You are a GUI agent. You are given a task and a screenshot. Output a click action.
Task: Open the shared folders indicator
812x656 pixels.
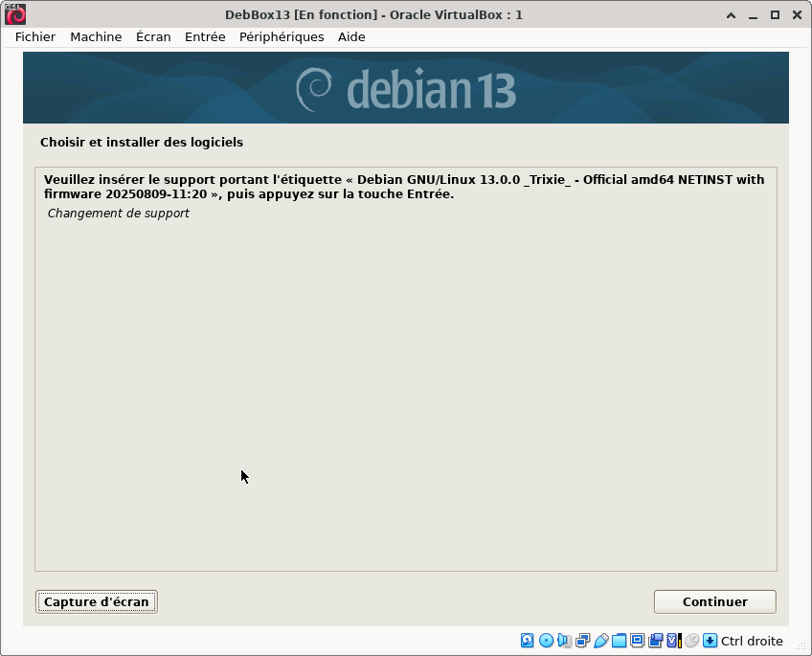point(619,641)
